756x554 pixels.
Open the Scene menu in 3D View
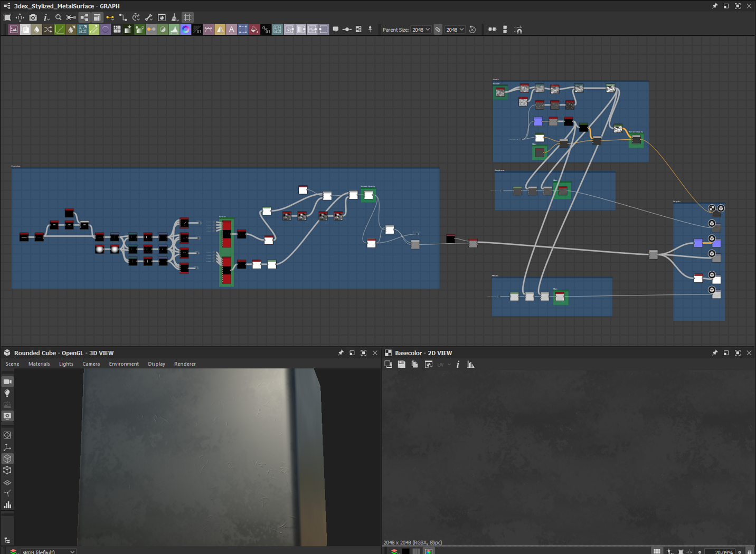point(12,364)
